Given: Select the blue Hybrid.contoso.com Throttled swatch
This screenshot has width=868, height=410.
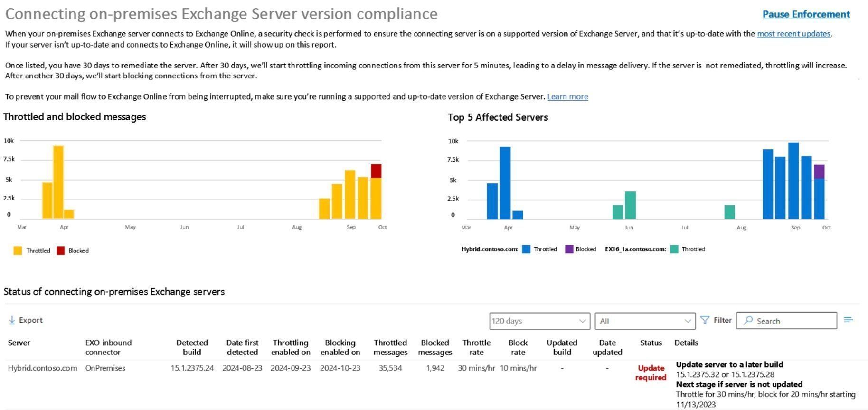Looking at the screenshot, I should (x=526, y=249).
